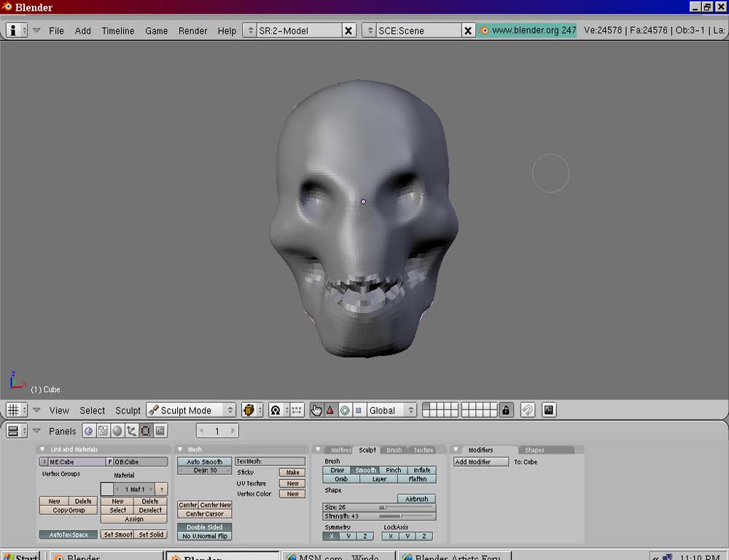Switch to Shading context sphere icon
Screen dimensions: 729x560
pyautogui.click(x=117, y=431)
